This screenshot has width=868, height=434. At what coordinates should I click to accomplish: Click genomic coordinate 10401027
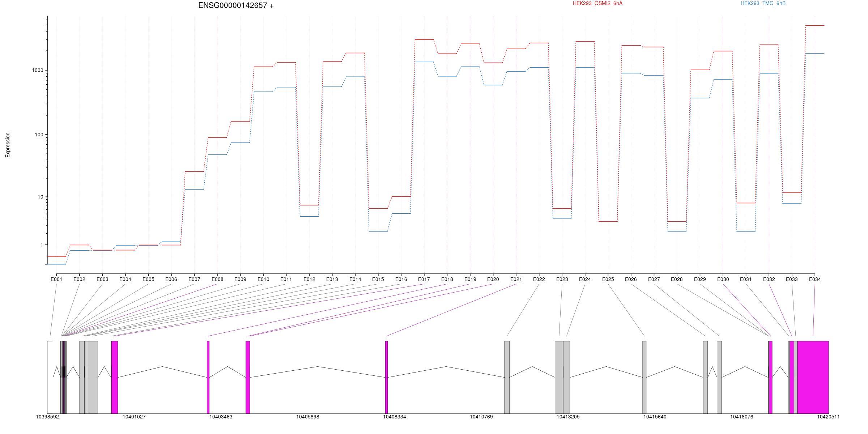point(134,417)
